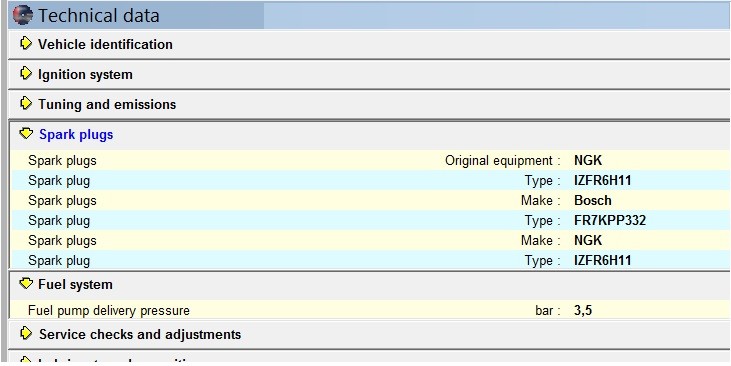Select the 3,5 bar pressure value
731x366 pixels.
coord(583,311)
